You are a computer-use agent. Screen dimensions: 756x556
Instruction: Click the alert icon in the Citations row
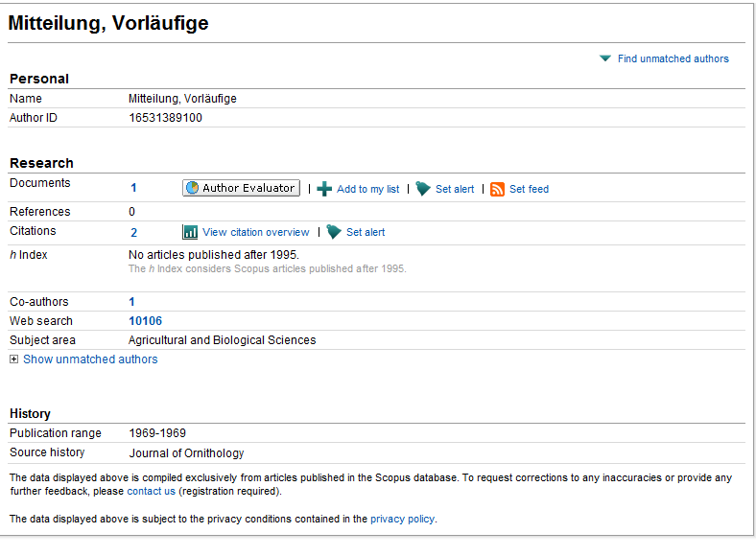pyautogui.click(x=334, y=232)
